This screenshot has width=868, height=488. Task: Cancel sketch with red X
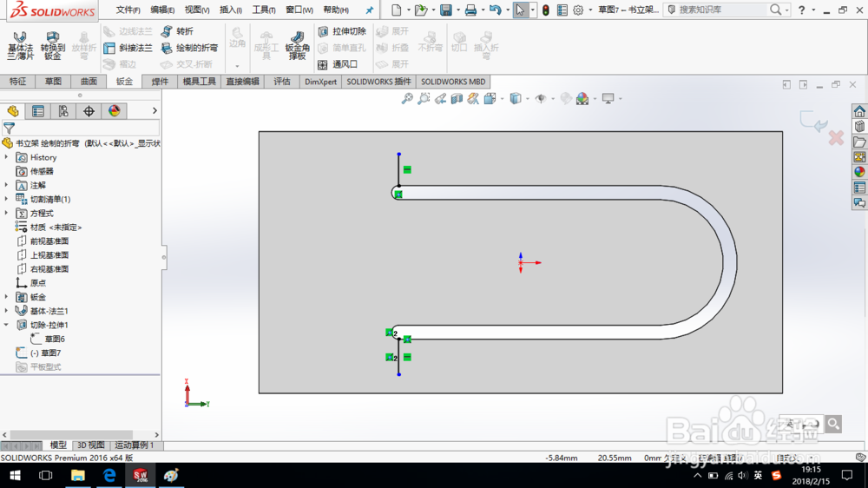[836, 137]
